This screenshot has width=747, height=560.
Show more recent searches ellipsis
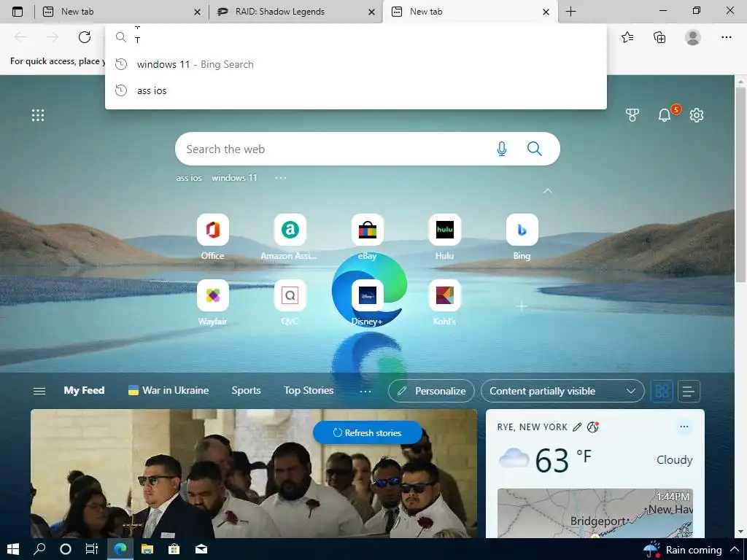(281, 178)
